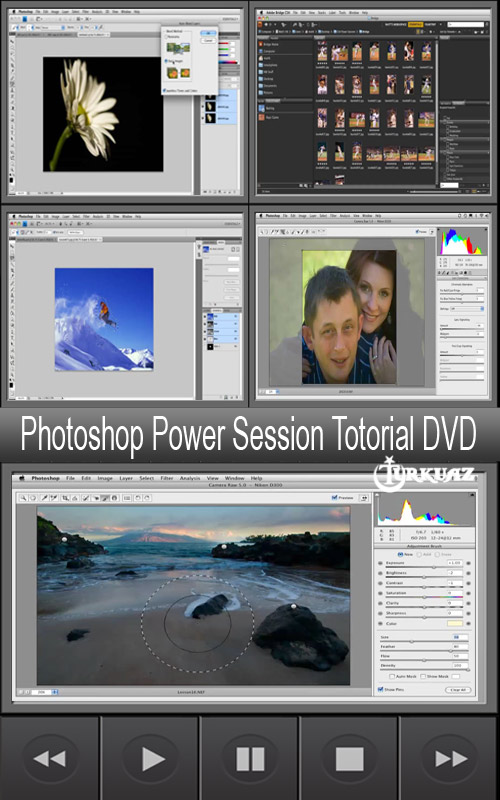The width and height of the screenshot is (500, 800).
Task: Open File menu in the beach Camera Raw window
Action: pyautogui.click(x=71, y=478)
